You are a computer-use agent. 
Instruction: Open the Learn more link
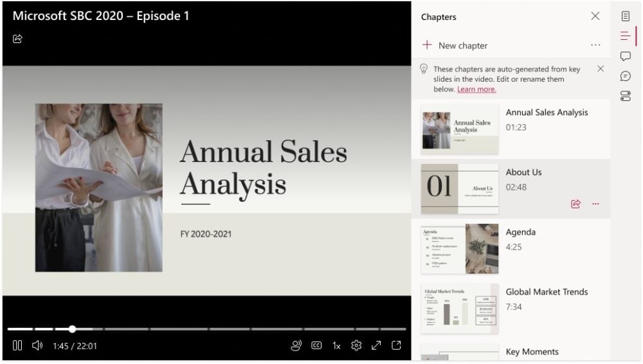pos(476,89)
